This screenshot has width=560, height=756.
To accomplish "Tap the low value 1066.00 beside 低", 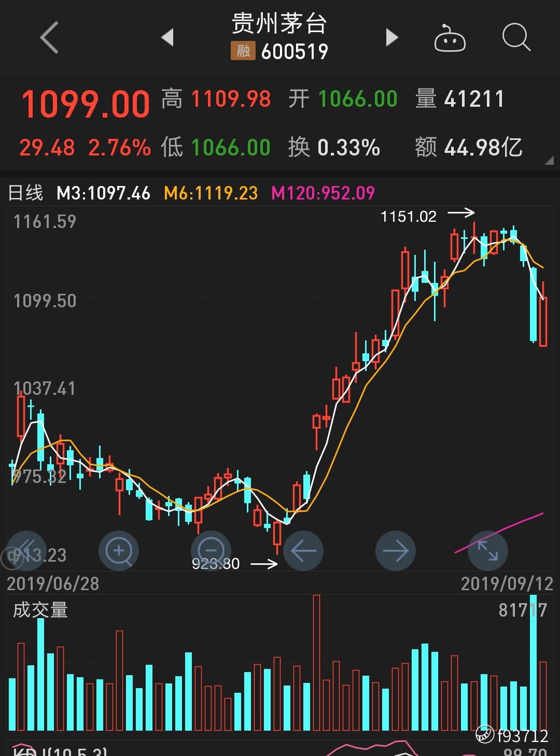I will pos(231,148).
